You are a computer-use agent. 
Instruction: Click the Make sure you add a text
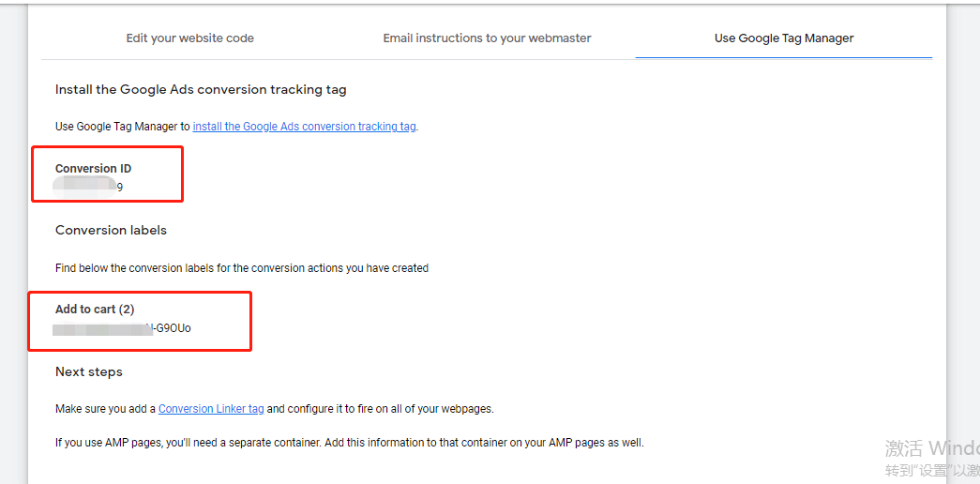point(105,409)
